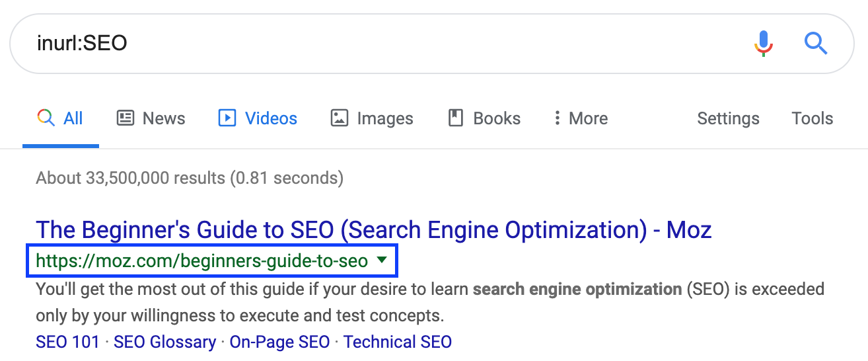Open the More search categories menu
The image size is (868, 361).
click(x=581, y=118)
